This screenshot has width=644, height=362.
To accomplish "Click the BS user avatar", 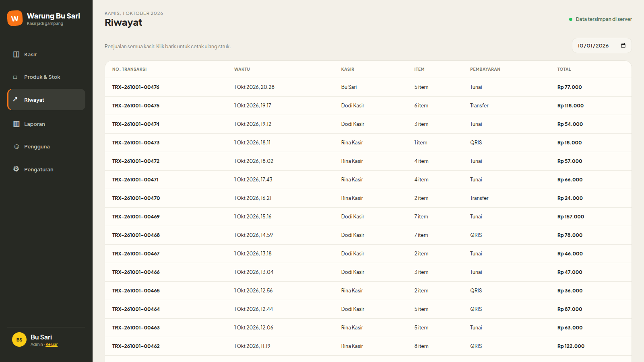I will 19,340.
